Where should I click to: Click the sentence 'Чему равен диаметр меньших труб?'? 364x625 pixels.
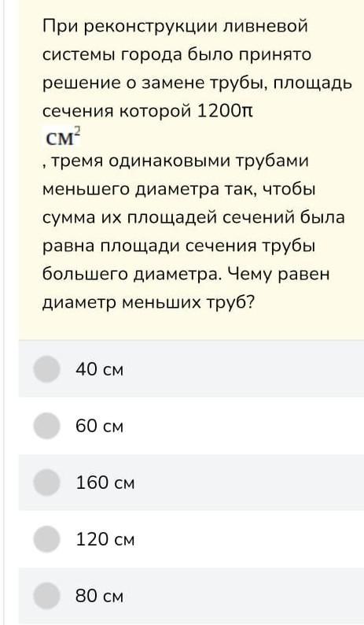(186, 289)
